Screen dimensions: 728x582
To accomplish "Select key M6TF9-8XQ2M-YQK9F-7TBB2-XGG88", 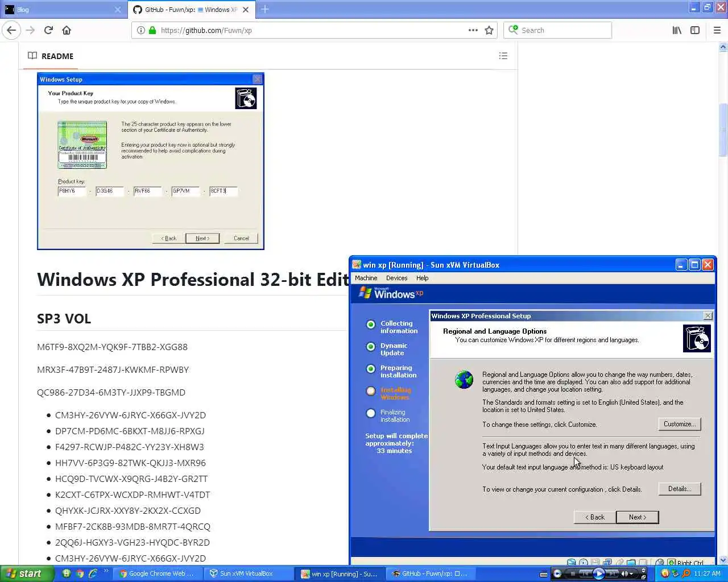I will [x=112, y=347].
